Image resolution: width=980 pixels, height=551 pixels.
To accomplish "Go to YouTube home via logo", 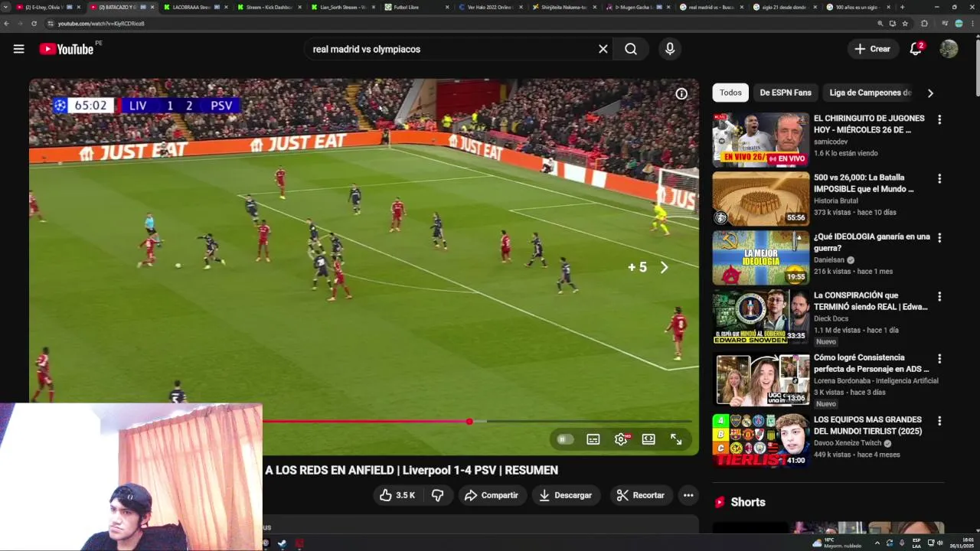I will click(67, 49).
